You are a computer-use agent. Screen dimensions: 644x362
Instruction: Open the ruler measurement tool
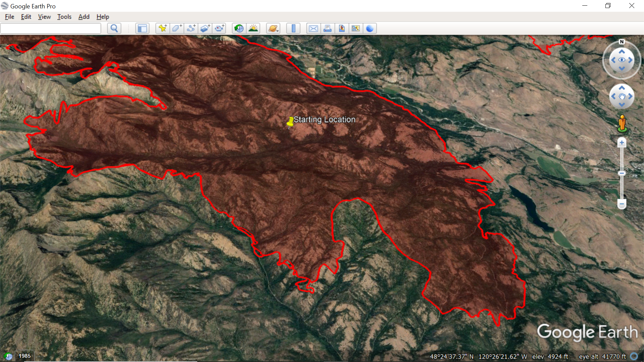293,28
